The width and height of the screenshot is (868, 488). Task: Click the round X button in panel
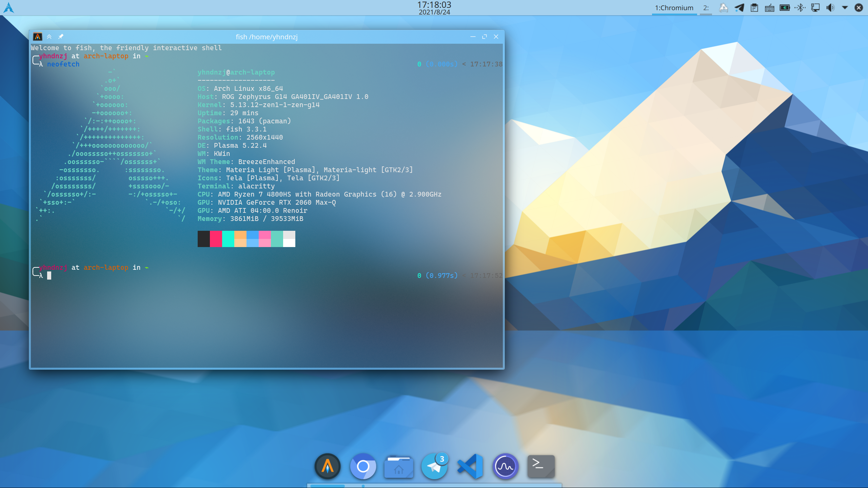pyautogui.click(x=859, y=7)
